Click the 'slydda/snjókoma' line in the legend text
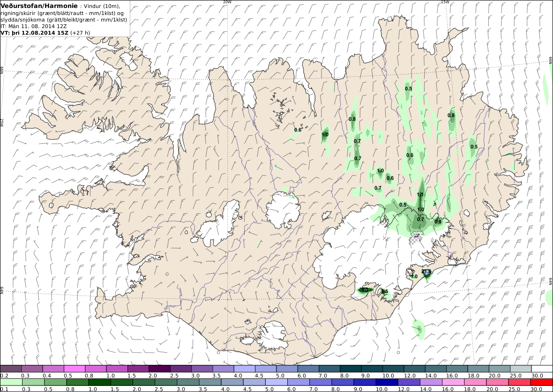Screen dimensions: 553x392 tap(64, 19)
